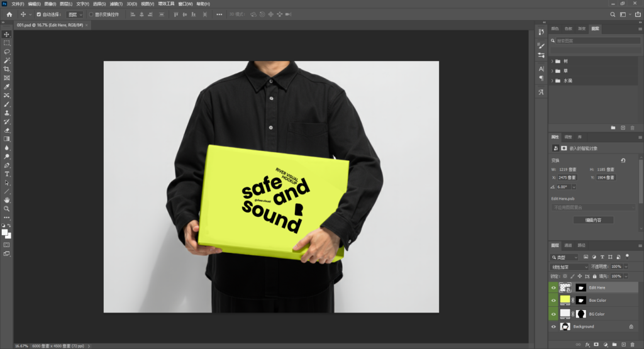644x349 pixels.
Task: Select the Eraser tool
Action: [6, 131]
